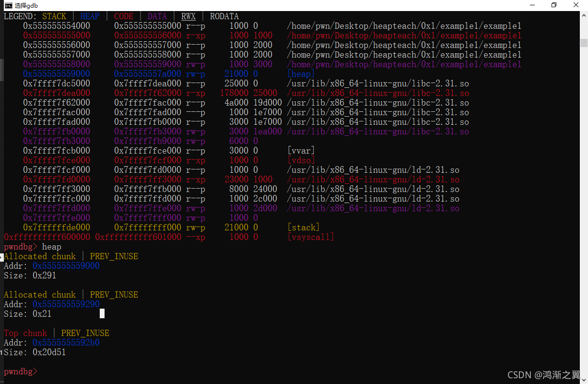The width and height of the screenshot is (588, 384).
Task: Click the typed 'heap' command
Action: pos(52,247)
